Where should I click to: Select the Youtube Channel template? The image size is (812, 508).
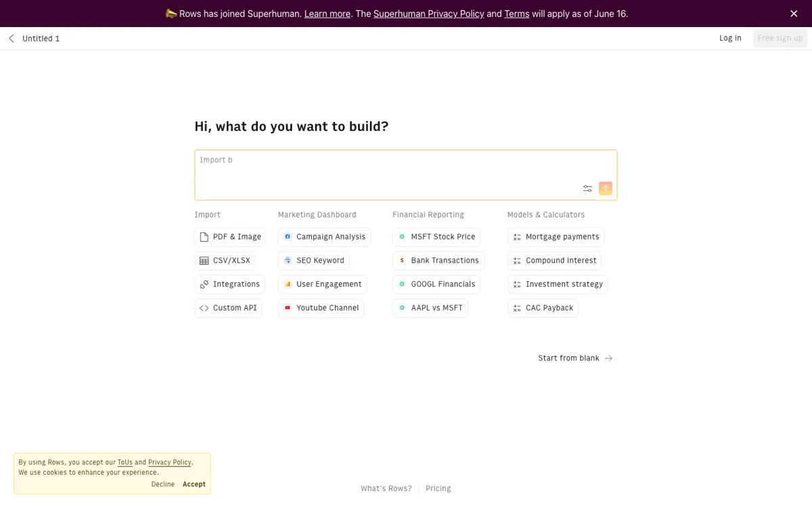(x=321, y=308)
